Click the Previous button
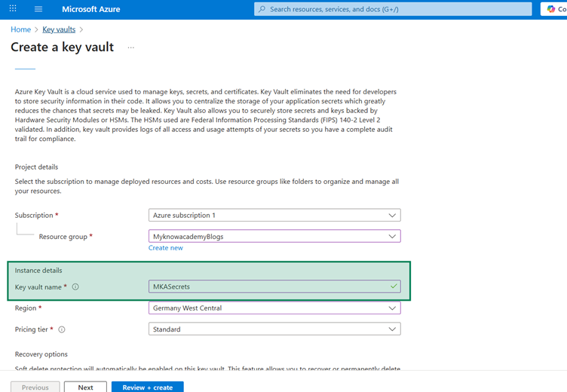 click(x=35, y=387)
